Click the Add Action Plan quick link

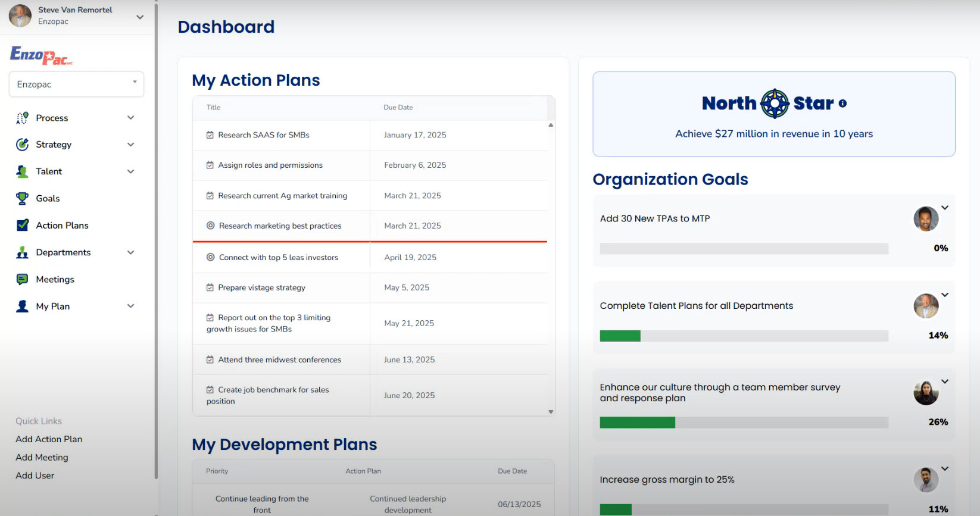[49, 439]
